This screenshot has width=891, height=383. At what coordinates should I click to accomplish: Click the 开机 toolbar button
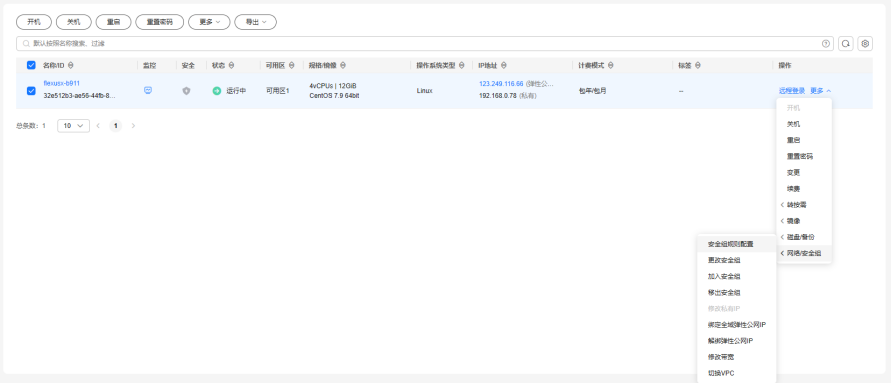click(x=34, y=22)
